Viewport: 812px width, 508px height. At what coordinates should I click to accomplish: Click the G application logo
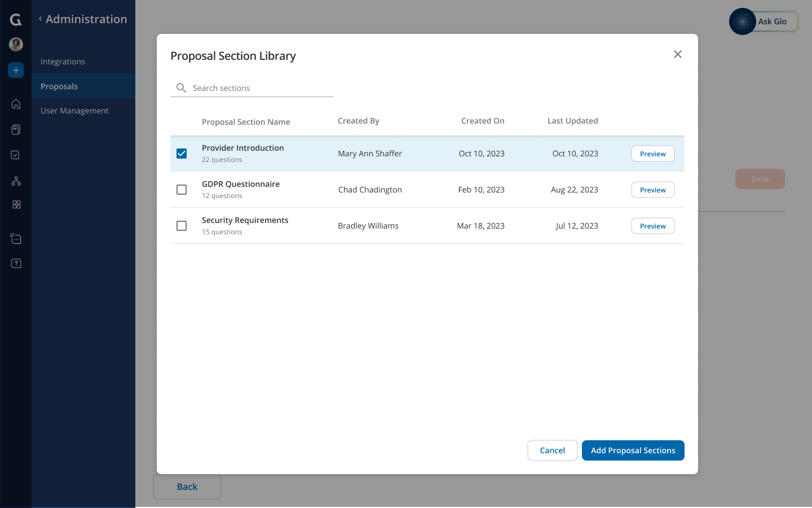(x=16, y=19)
